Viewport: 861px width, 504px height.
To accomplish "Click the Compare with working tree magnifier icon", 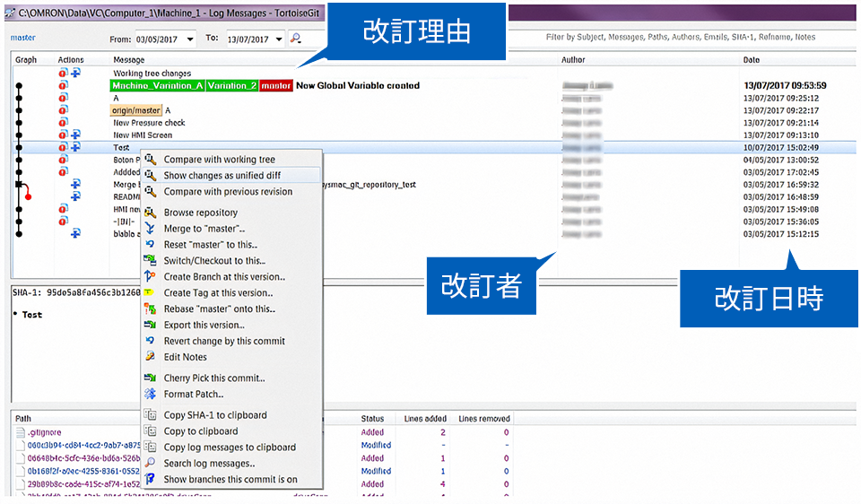I will pos(150,160).
